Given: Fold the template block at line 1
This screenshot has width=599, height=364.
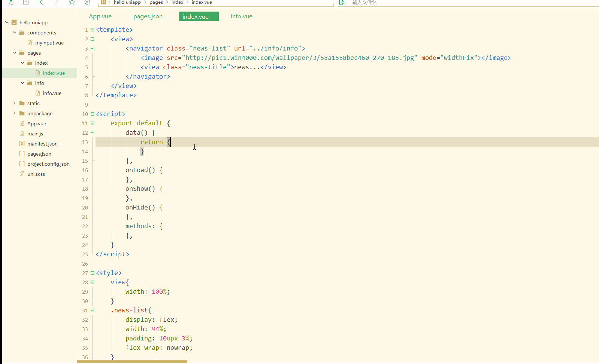Looking at the screenshot, I should 93,30.
